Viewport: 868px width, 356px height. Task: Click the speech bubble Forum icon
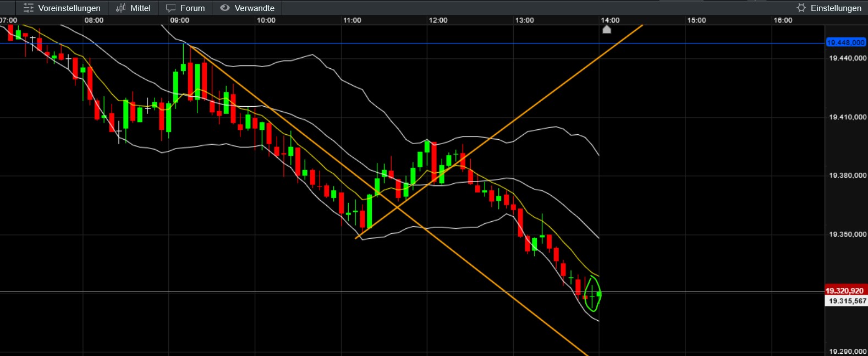[171, 8]
